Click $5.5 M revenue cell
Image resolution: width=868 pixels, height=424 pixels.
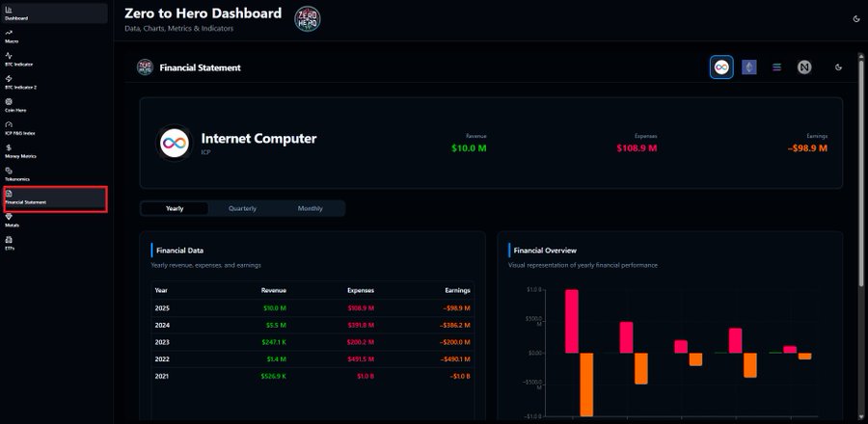click(276, 325)
